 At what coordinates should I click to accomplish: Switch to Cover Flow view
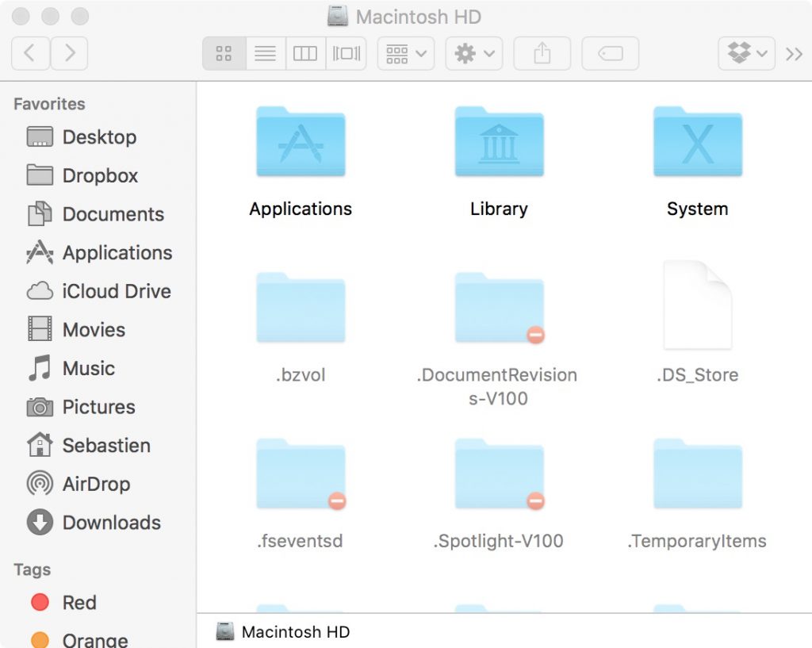[347, 53]
